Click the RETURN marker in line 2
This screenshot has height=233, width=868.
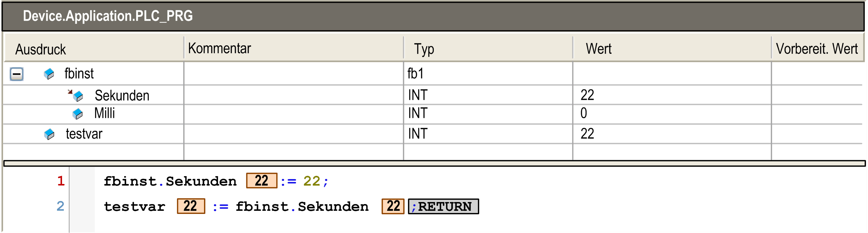443,206
